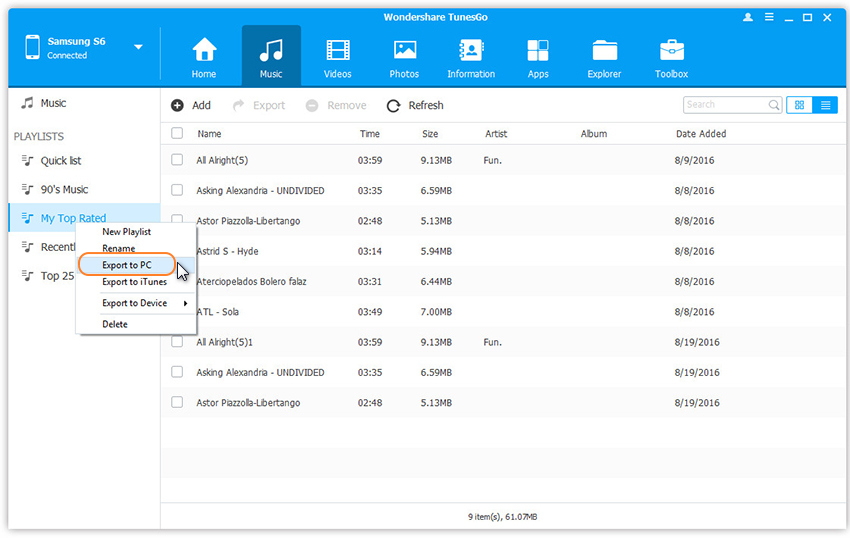Open the Explorer folder section
The height and width of the screenshot is (538, 850).
(604, 57)
